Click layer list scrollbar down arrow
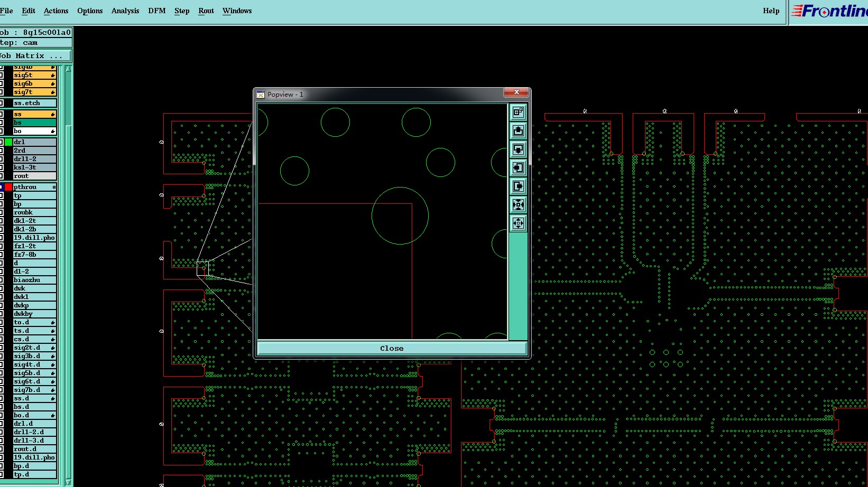This screenshot has width=868, height=487. [x=68, y=482]
